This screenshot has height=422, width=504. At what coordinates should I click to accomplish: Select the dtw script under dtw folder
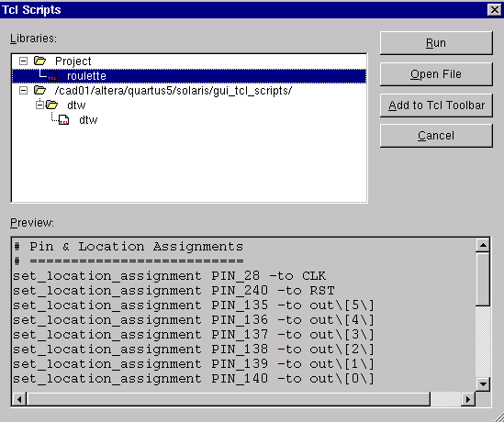(88, 120)
